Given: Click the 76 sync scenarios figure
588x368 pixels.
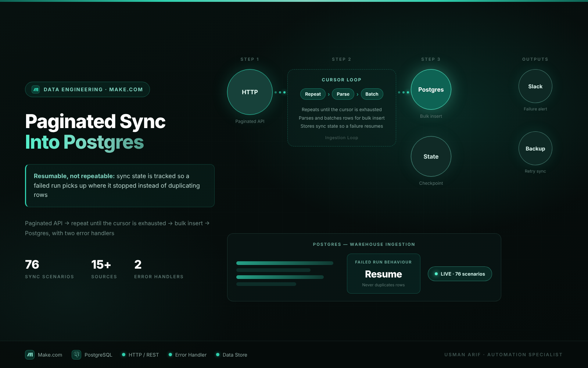Looking at the screenshot, I should (32, 265).
